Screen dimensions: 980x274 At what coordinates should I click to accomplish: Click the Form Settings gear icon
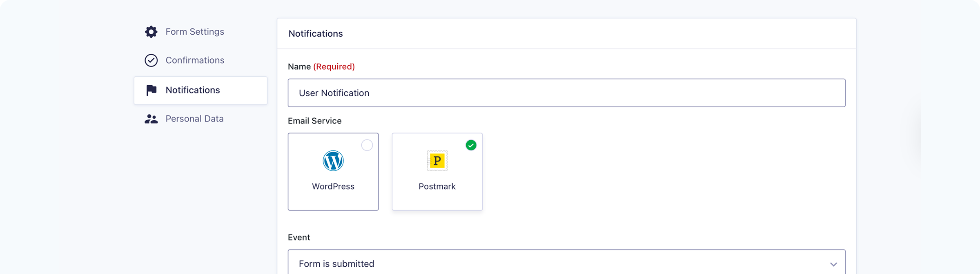point(151,32)
